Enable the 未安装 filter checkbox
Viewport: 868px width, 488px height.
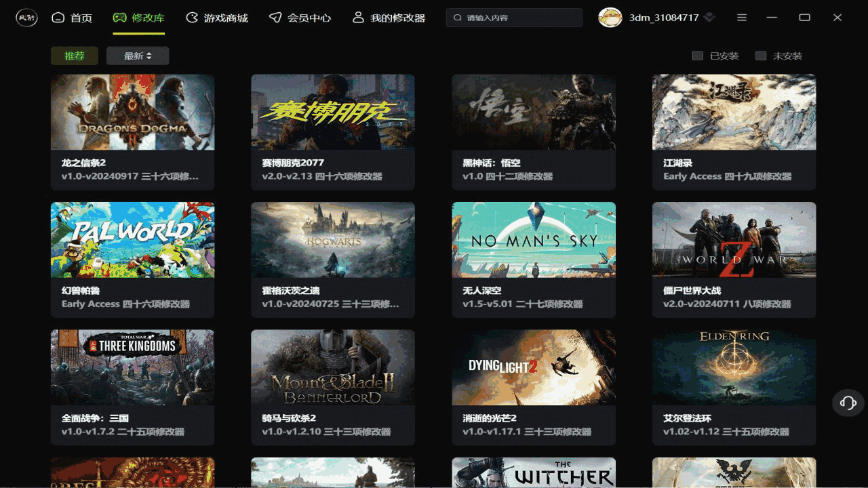point(760,56)
